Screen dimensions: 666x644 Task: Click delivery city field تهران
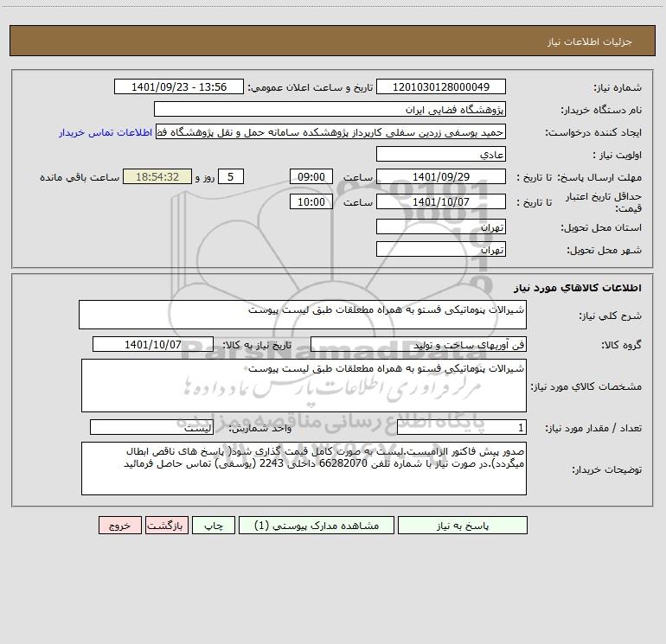441,249
